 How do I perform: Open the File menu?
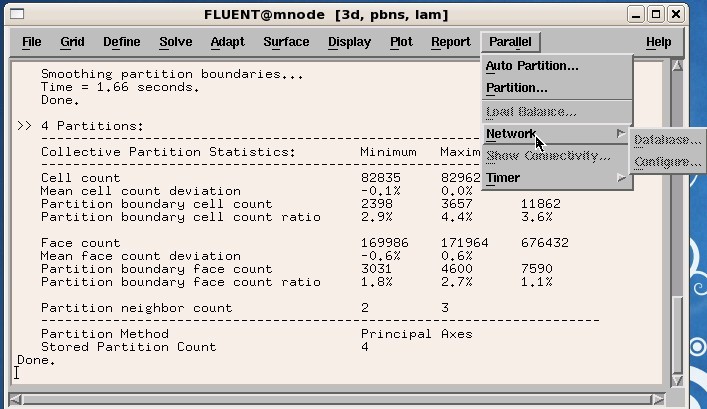click(x=32, y=42)
